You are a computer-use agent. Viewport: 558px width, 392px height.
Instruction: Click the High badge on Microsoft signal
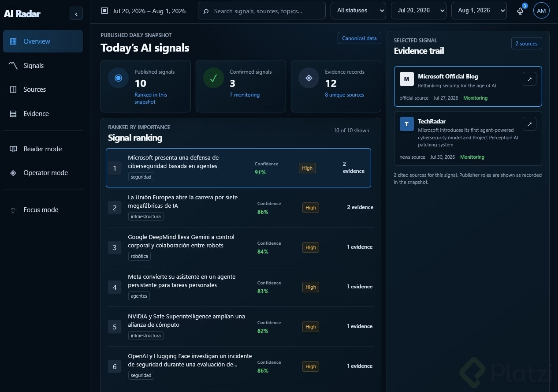tap(307, 168)
